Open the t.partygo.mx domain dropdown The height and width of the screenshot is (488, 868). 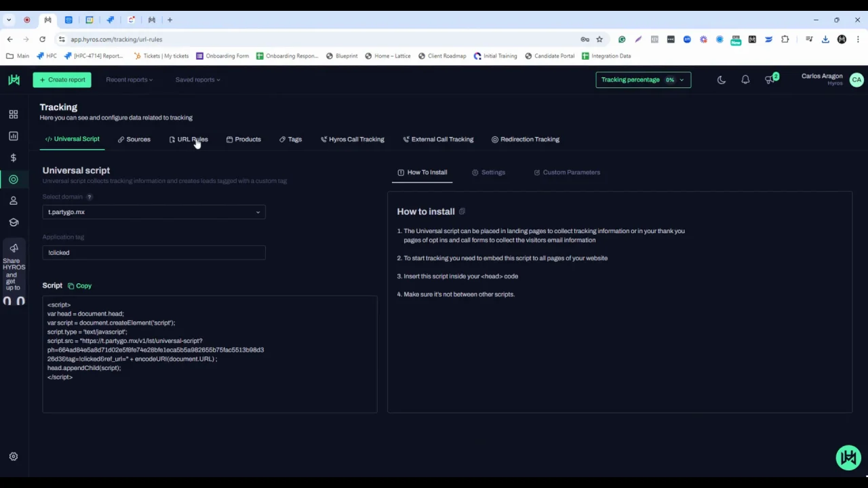154,212
